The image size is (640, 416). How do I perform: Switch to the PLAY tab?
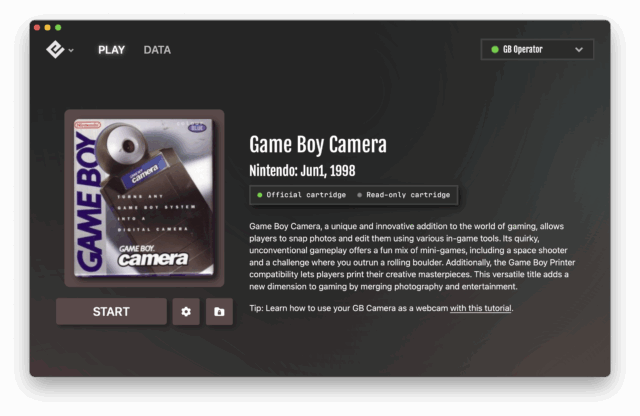[111, 50]
